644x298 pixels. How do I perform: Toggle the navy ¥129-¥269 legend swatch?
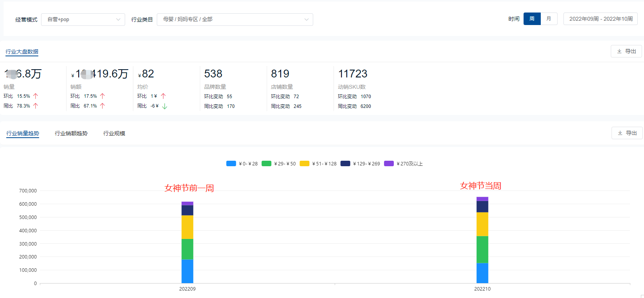coord(345,163)
